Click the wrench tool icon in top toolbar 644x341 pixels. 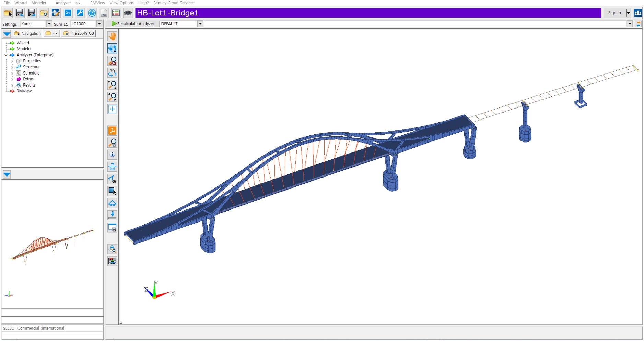pos(80,13)
